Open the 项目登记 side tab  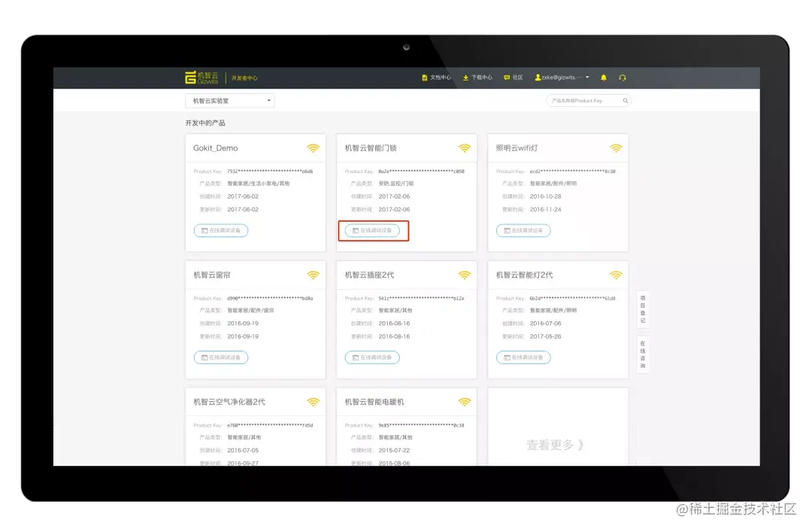(x=643, y=309)
